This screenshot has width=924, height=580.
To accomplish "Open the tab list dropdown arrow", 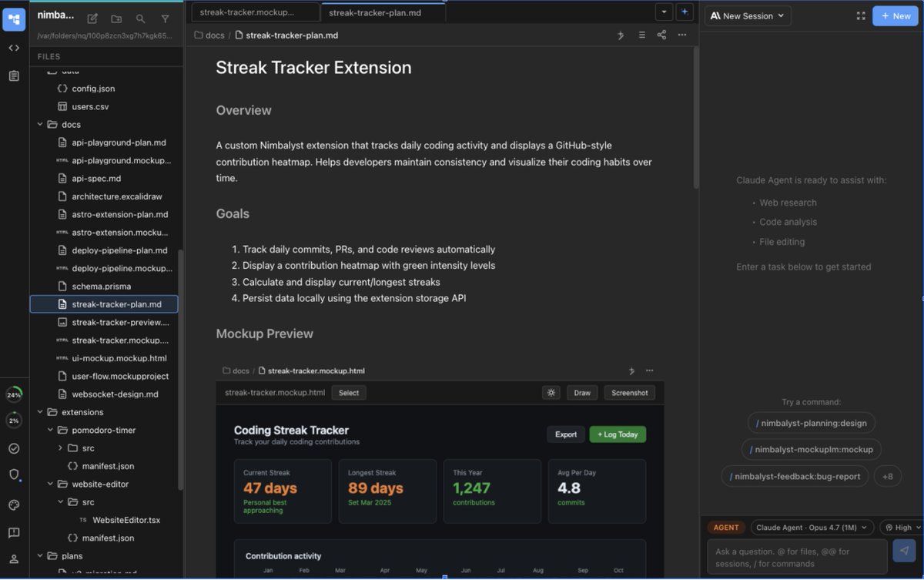I will point(664,12).
